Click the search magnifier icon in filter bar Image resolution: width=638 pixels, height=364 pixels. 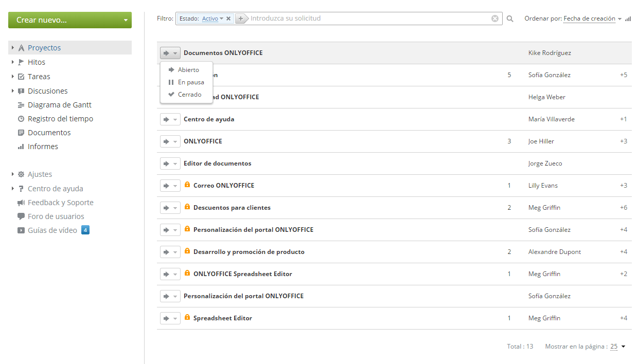pos(510,19)
